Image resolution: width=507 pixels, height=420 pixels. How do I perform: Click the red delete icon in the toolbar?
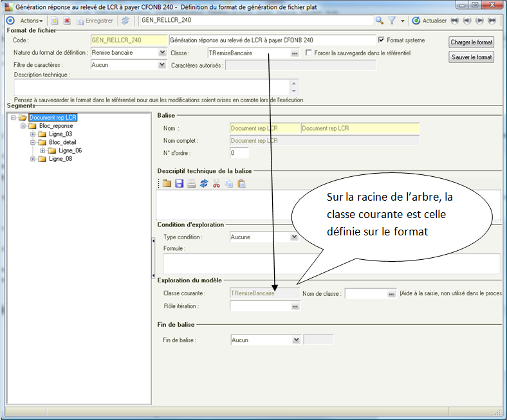[x=67, y=21]
